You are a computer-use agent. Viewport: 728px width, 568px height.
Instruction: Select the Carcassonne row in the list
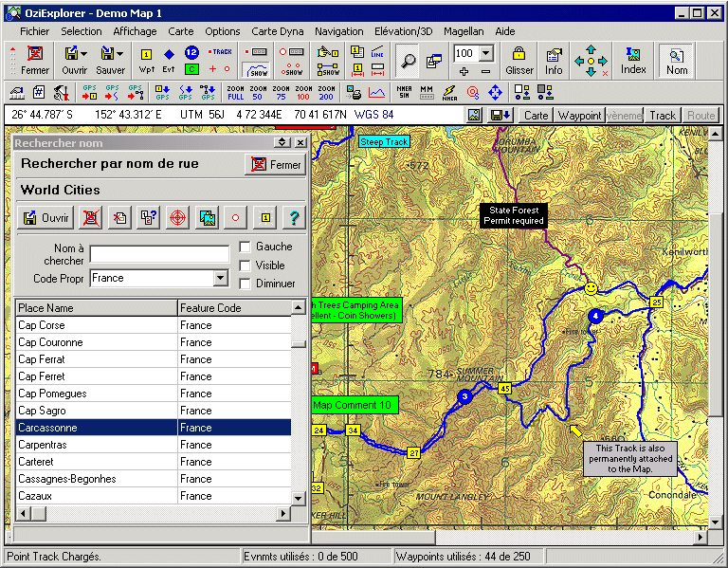pos(154,428)
